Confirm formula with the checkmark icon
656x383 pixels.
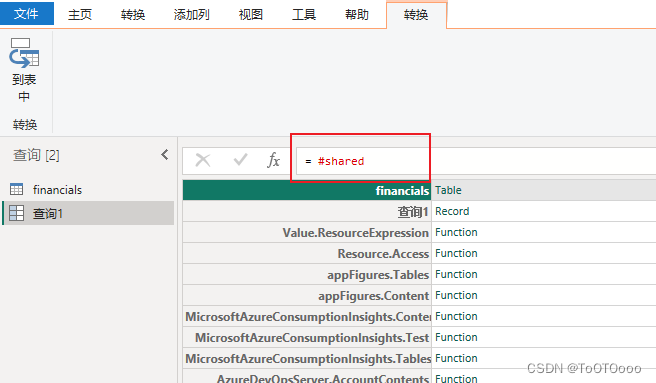pyautogui.click(x=240, y=159)
